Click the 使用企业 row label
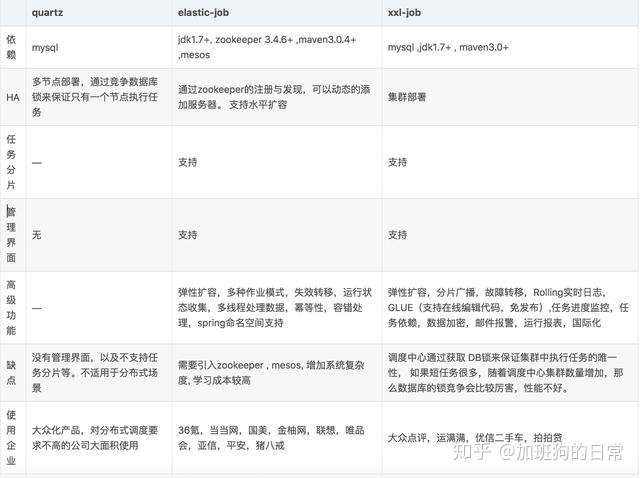The image size is (640, 478). (x=11, y=438)
